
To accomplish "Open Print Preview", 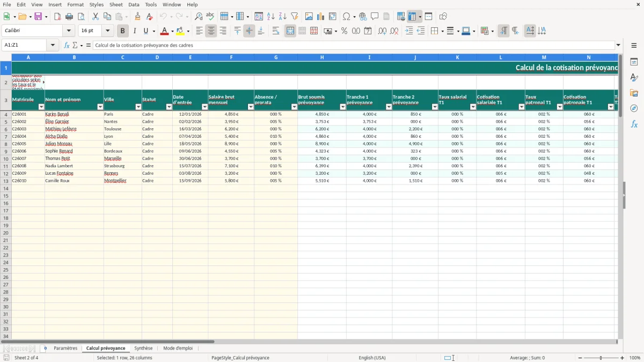I will click(x=81, y=17).
